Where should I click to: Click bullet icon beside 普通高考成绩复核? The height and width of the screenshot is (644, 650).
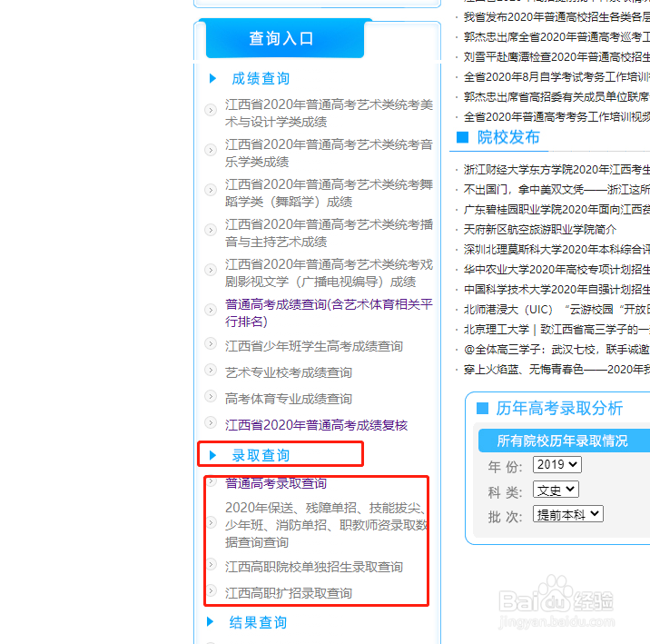(x=211, y=422)
